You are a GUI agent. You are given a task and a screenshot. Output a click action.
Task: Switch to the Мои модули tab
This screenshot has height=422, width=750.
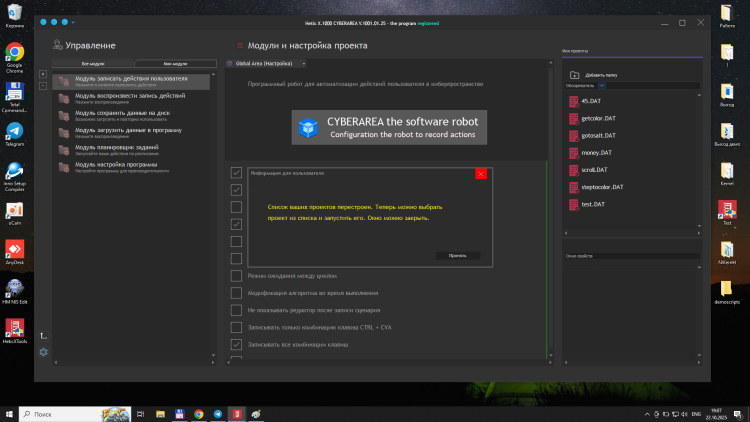coord(175,63)
